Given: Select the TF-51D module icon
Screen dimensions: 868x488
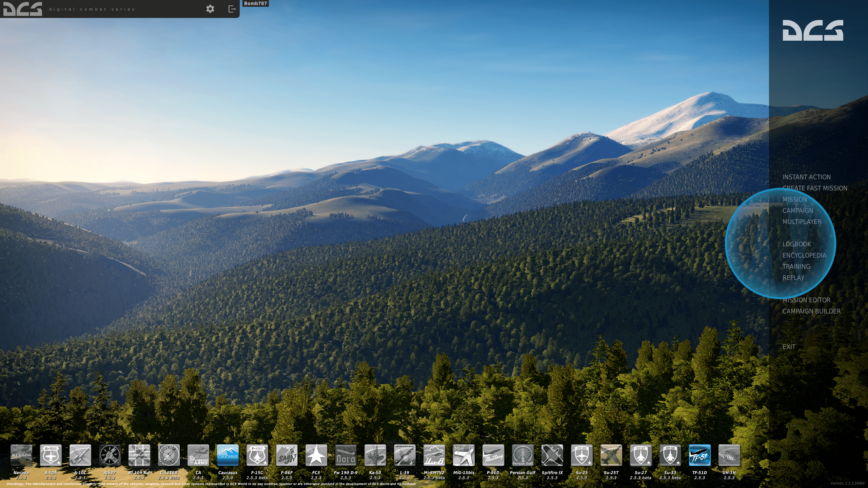Looking at the screenshot, I should [x=699, y=455].
